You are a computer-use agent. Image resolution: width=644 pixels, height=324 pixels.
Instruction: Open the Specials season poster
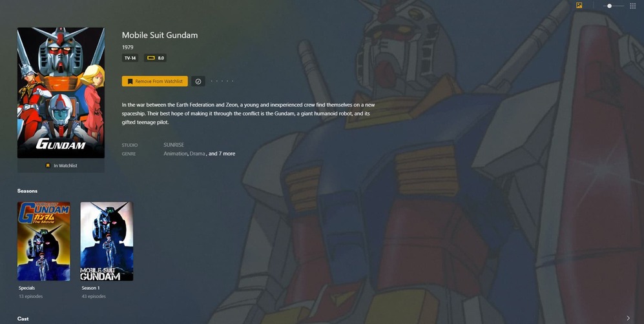[x=43, y=241]
